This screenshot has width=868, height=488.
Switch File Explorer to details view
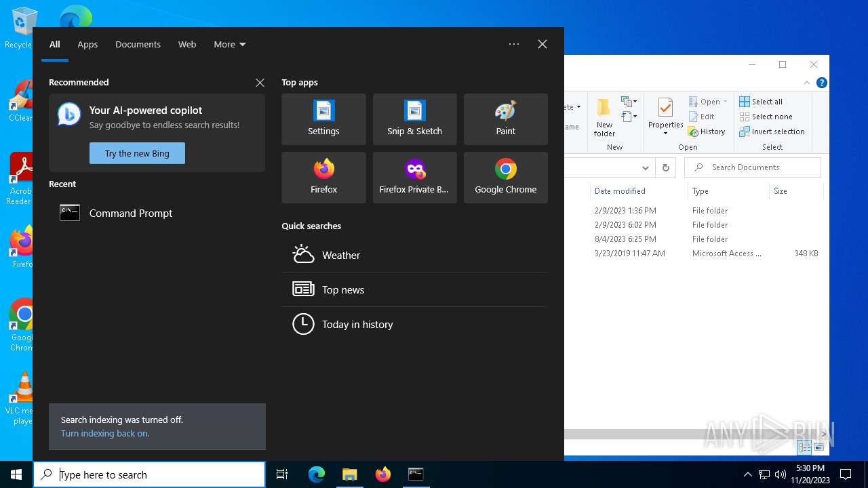(x=804, y=447)
